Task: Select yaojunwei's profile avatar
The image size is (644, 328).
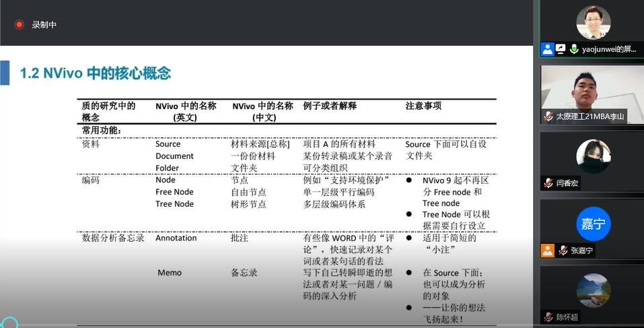Action: [x=593, y=23]
